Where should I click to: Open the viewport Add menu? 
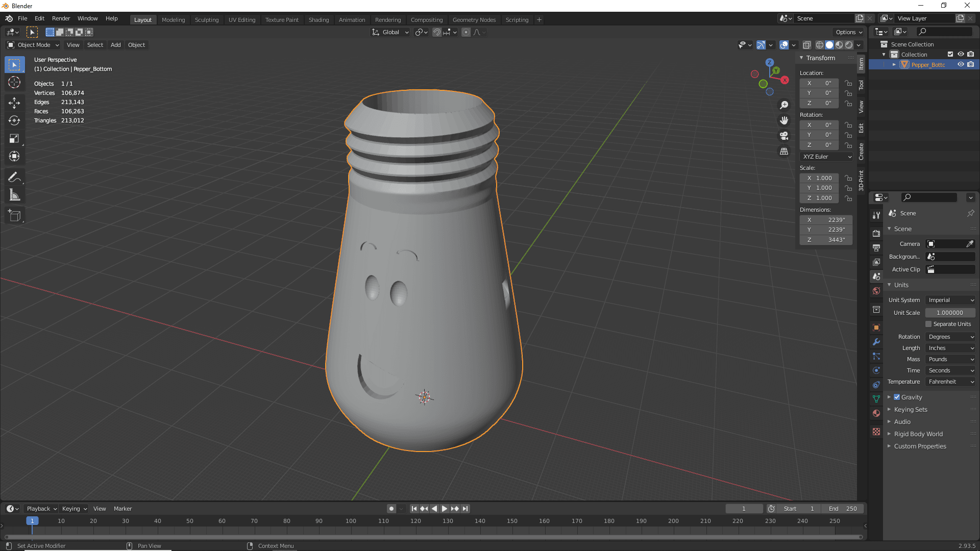click(116, 45)
